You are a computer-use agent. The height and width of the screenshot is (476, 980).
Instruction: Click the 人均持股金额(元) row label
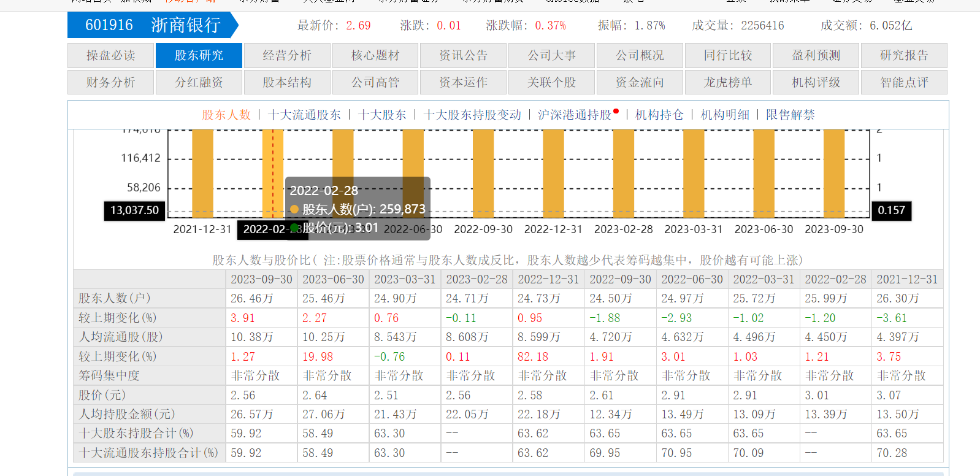127,414
